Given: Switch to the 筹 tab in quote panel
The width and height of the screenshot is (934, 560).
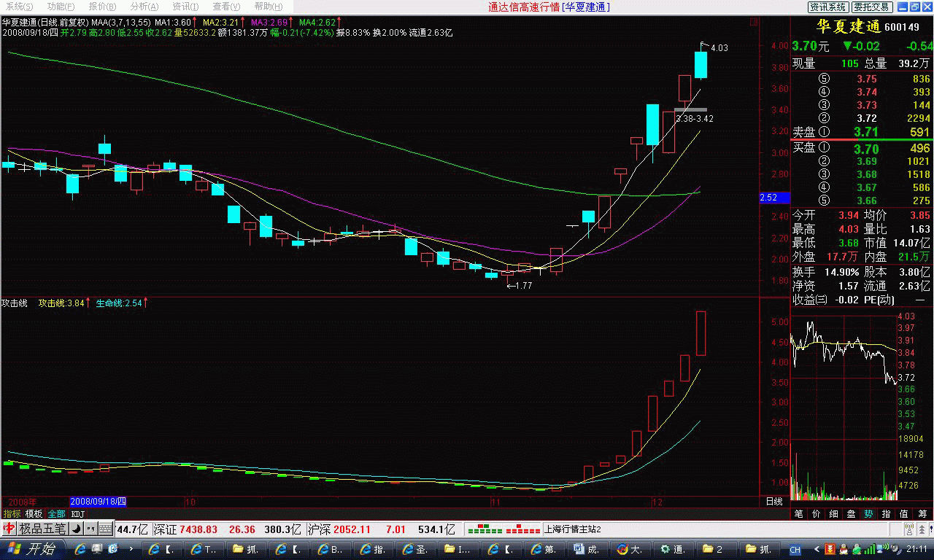Looking at the screenshot, I should [923, 514].
